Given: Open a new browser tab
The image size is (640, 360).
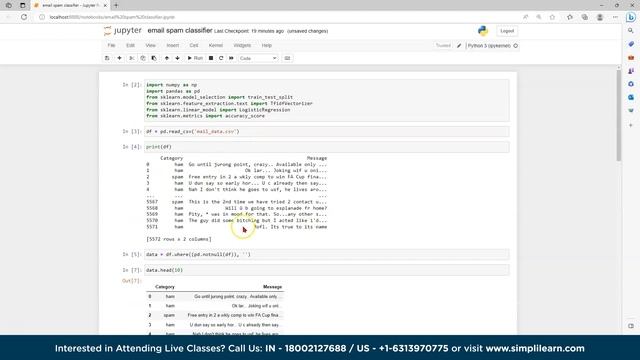Looking at the screenshot, I should coord(116,5).
